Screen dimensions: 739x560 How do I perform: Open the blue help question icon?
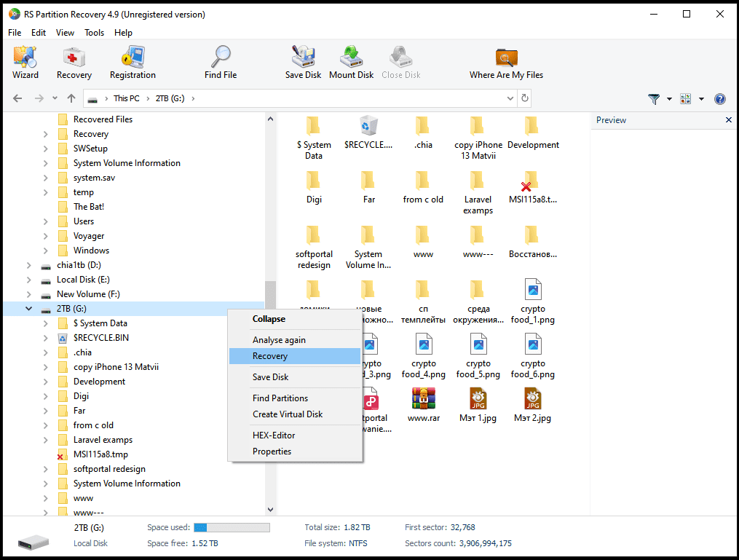point(719,99)
